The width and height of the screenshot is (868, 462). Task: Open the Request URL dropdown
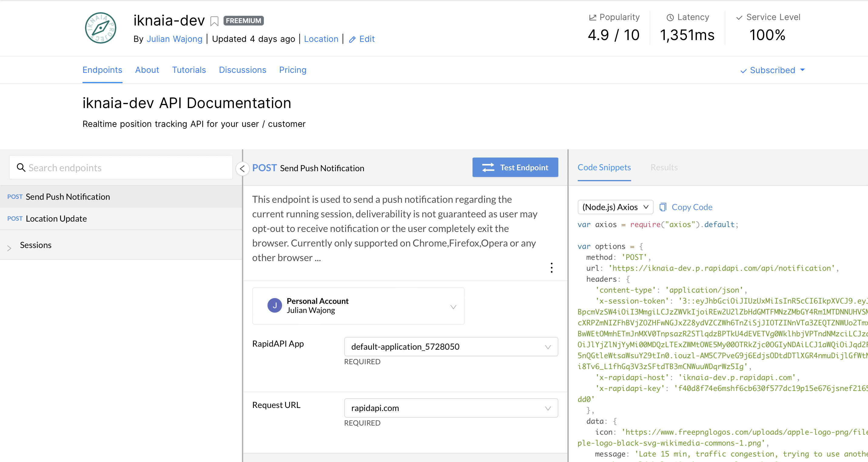coord(450,408)
